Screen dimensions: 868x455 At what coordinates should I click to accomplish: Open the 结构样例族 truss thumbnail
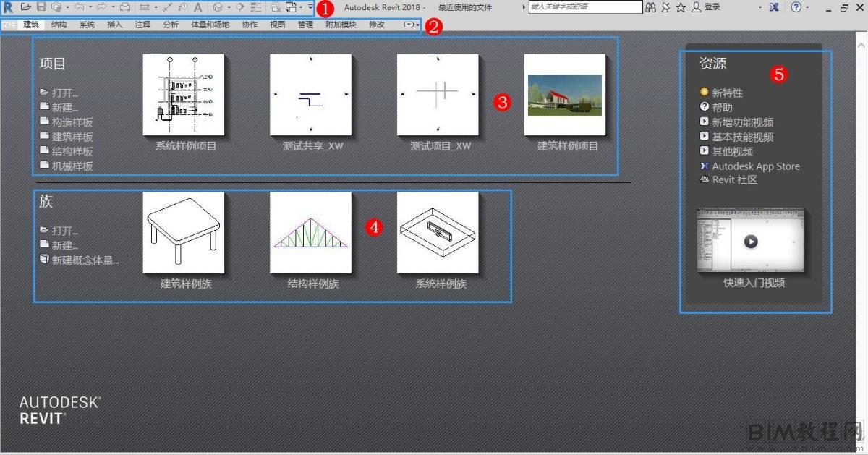(311, 232)
